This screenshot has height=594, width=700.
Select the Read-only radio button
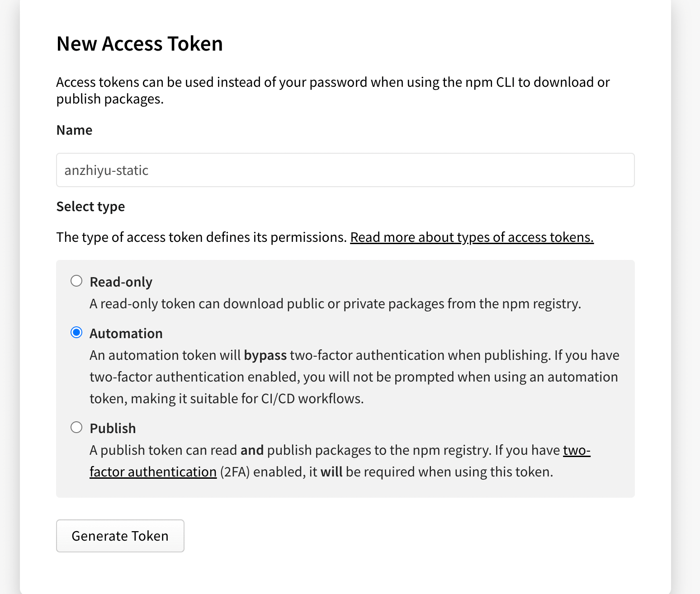tap(76, 281)
